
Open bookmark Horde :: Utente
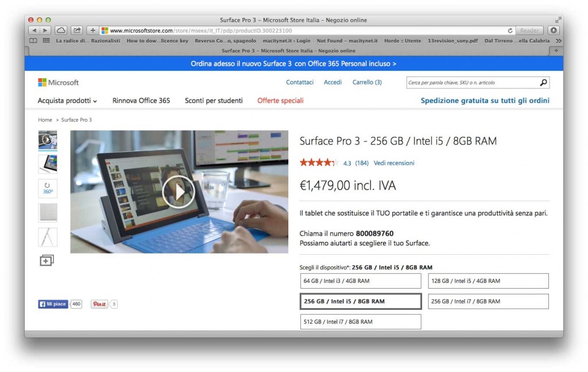pyautogui.click(x=403, y=41)
